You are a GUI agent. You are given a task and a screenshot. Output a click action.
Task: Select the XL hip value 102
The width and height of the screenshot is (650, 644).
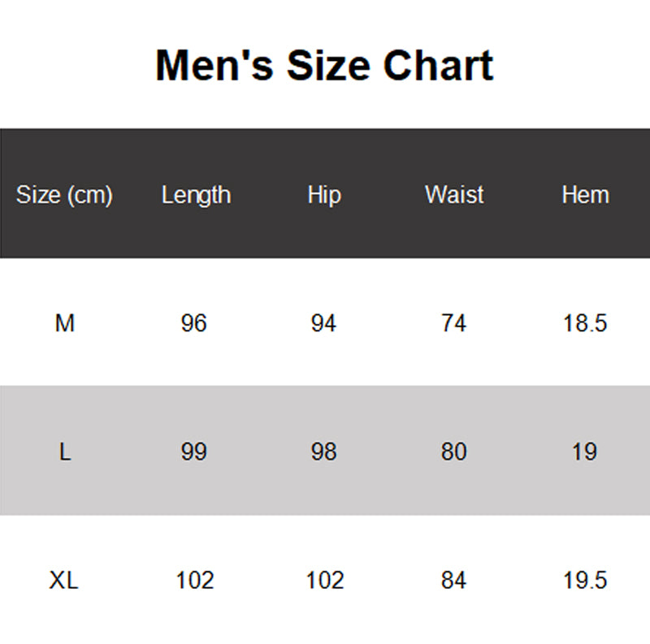click(324, 581)
